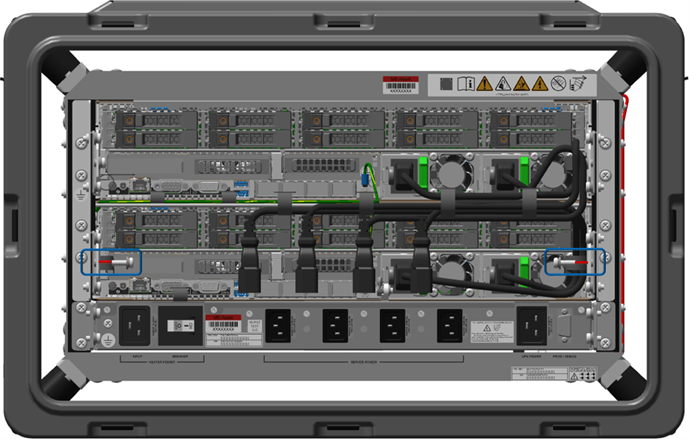
Task: Click the airflow direction arrow icon on label
Action: 578,83
